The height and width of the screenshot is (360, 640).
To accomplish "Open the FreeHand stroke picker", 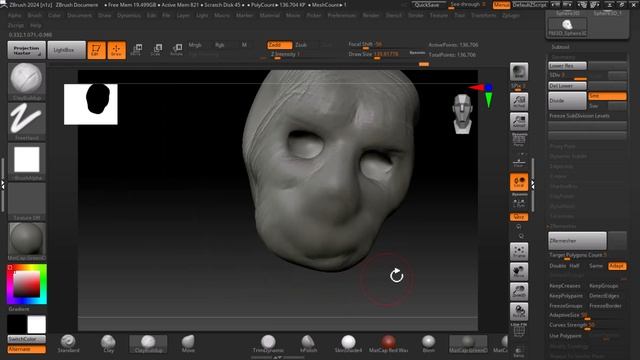I will tap(27, 121).
